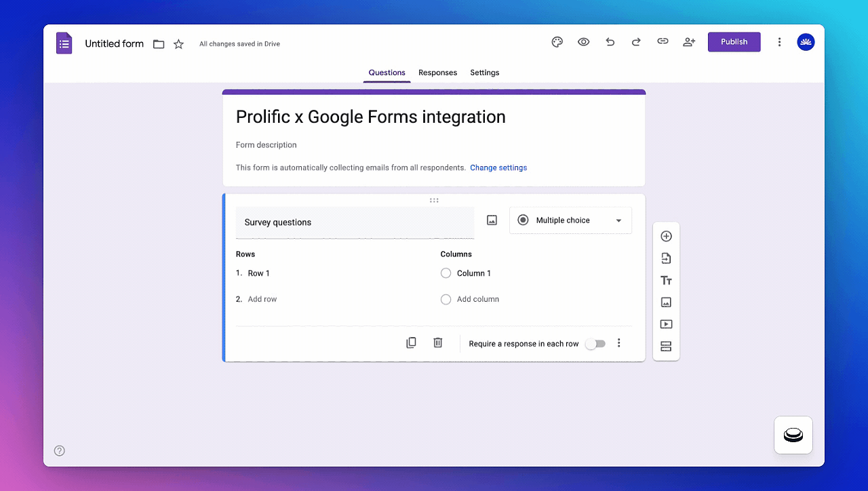The image size is (868, 491).
Task: Click the Untitled form name
Action: 114,44
